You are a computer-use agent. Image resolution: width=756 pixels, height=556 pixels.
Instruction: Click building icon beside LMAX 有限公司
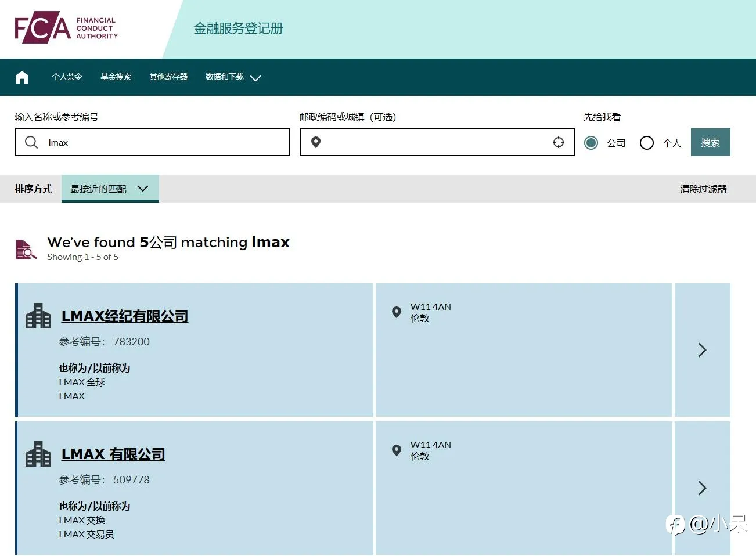[x=38, y=454]
